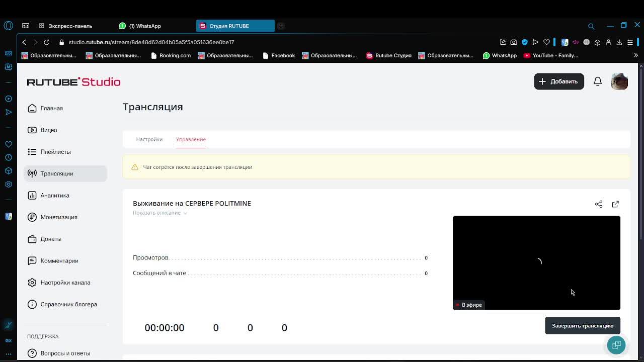Open Справочник блогера in sidebar
The image size is (644, 362).
pyautogui.click(x=62, y=304)
